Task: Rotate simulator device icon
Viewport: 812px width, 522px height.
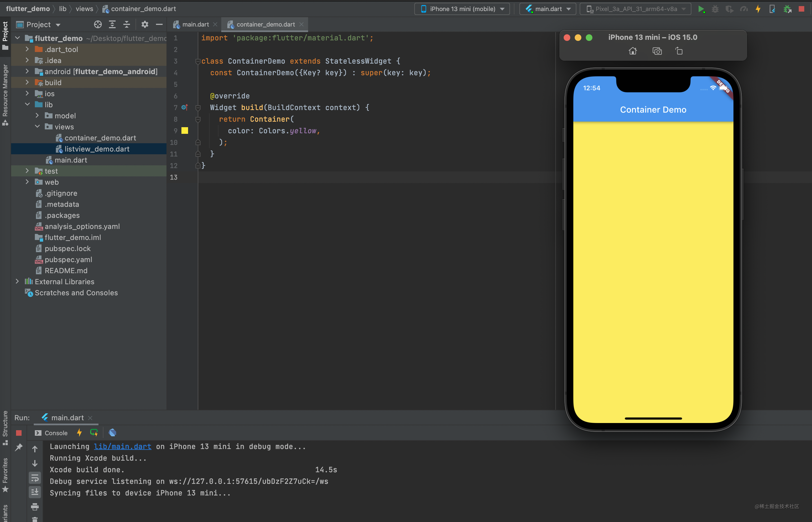Action: coord(679,51)
